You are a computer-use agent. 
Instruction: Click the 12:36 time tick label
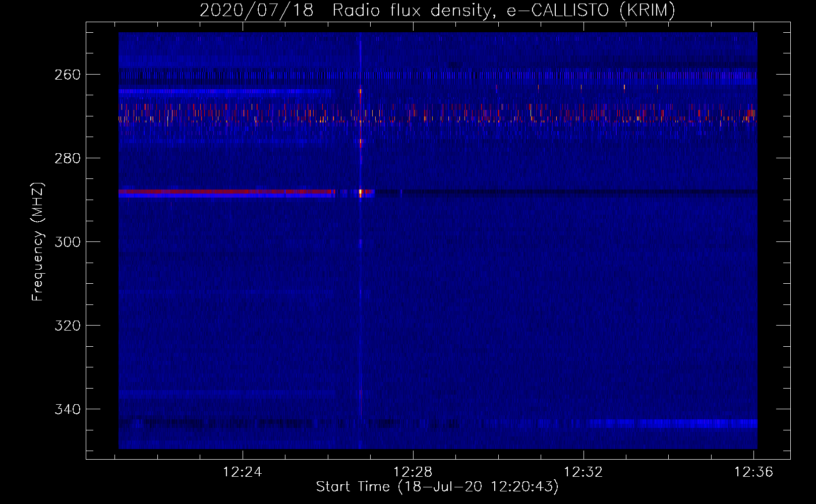coord(754,472)
